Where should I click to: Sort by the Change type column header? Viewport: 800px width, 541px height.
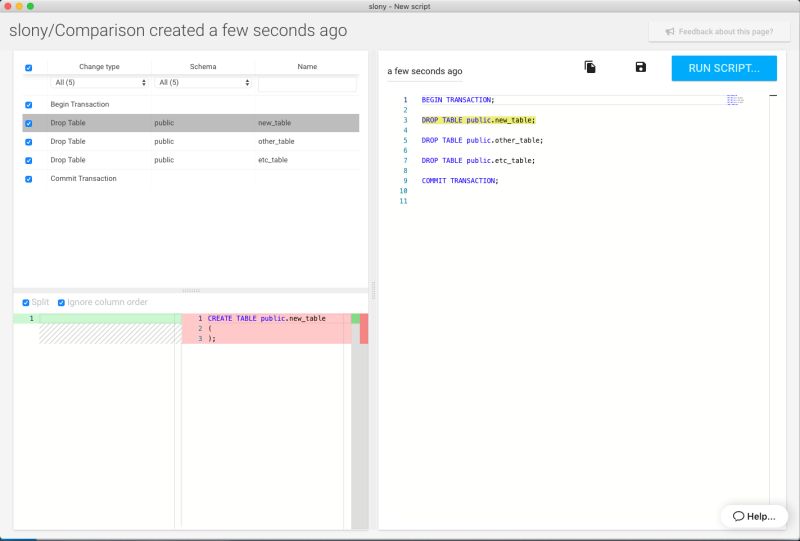(x=99, y=66)
